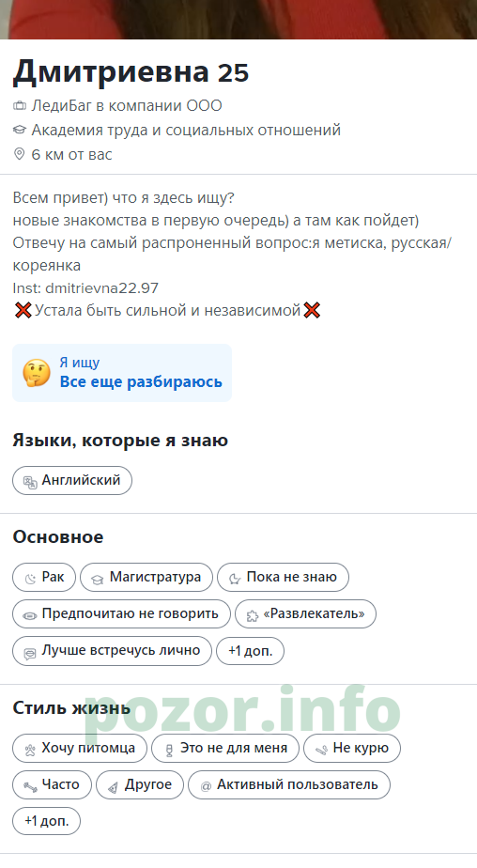
Task: Click the profile name Дмитриевна 25
Action: pyautogui.click(x=131, y=72)
